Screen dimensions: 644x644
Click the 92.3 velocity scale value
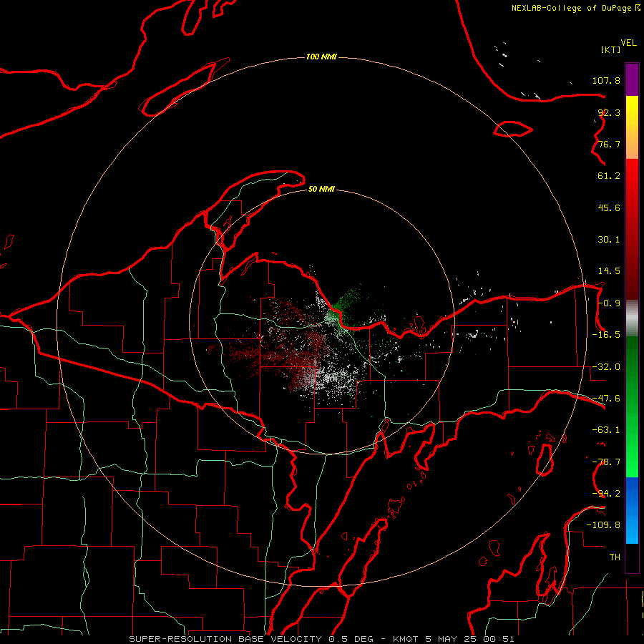coord(609,112)
